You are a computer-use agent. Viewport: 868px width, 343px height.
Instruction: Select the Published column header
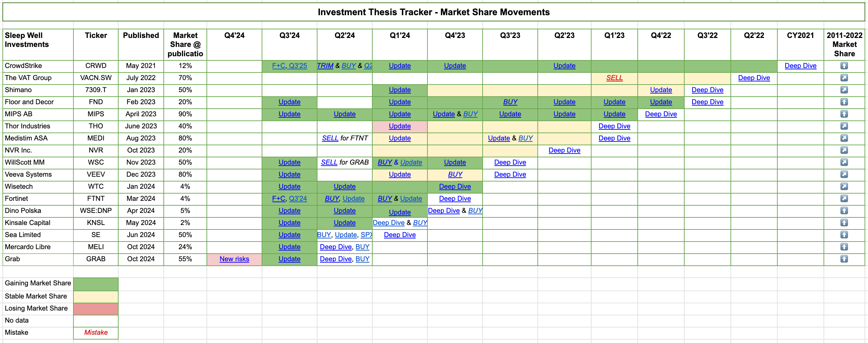141,45
